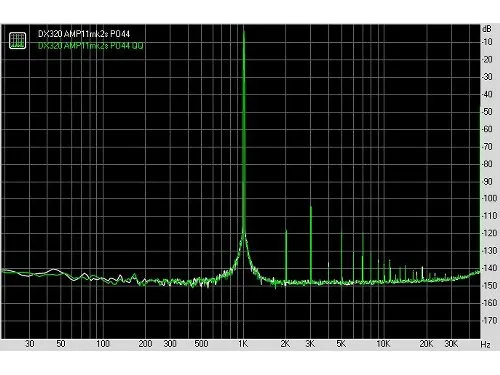This screenshot has height=375, width=500.
Task: Click the spectrum graph icon at top-left
Action: (17, 40)
